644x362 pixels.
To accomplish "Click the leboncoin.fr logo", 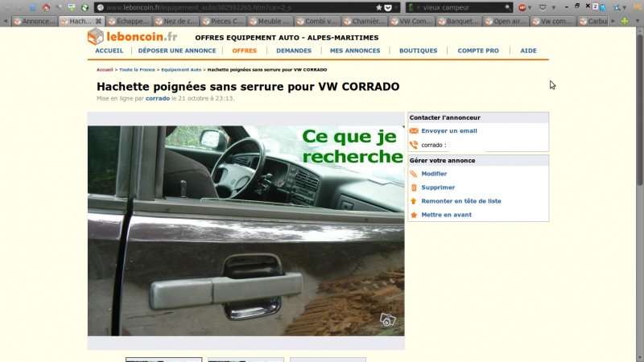I will 132,36.
